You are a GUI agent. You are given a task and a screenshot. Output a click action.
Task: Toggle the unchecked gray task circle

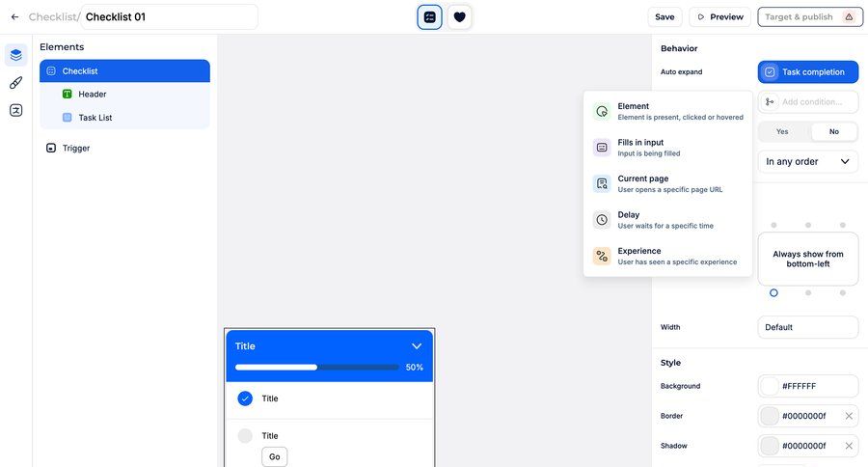click(245, 436)
